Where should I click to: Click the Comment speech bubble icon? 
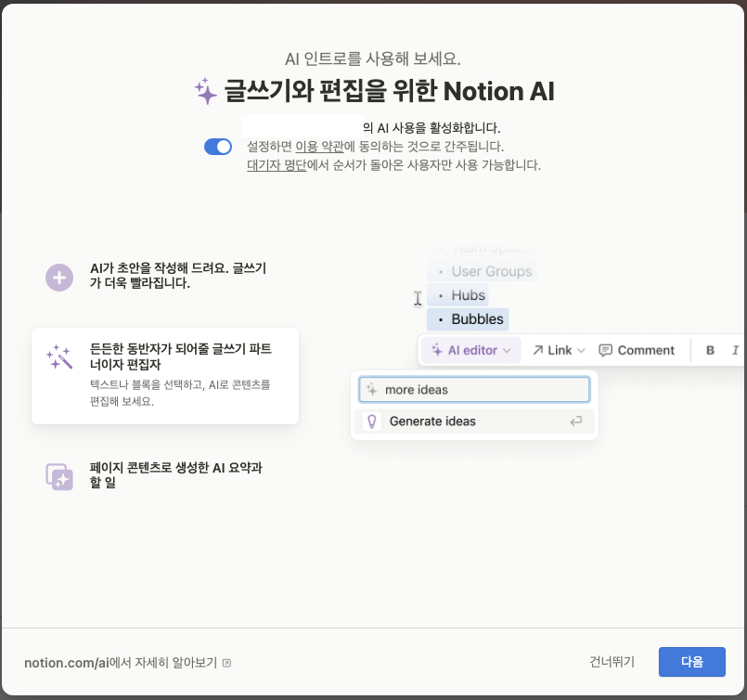coord(605,351)
